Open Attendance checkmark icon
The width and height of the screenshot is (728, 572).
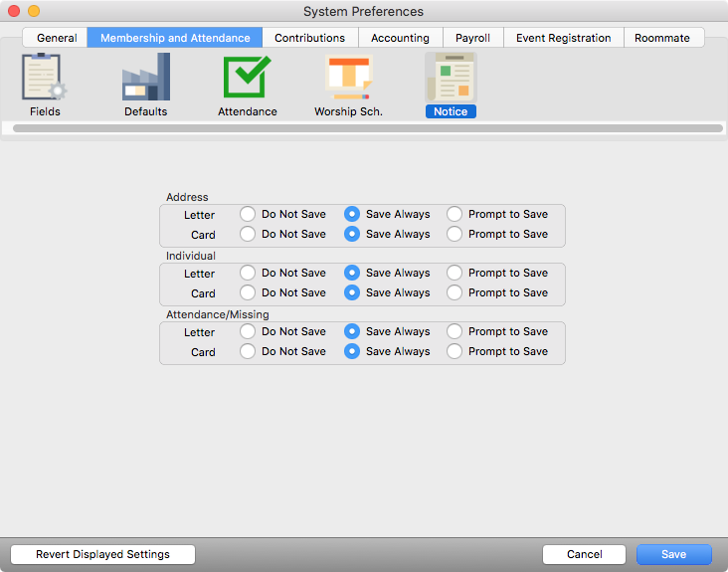tap(248, 78)
